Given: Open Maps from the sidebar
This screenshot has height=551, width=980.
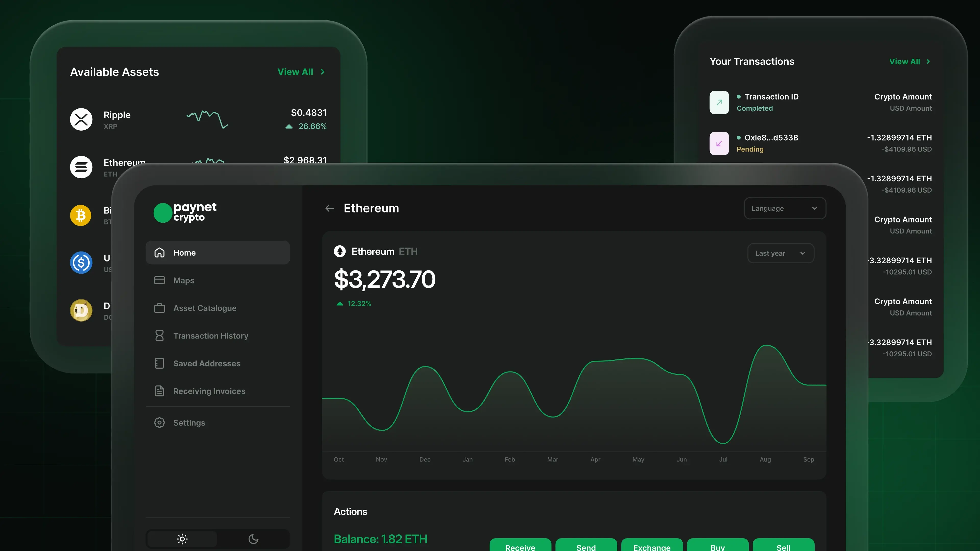Looking at the screenshot, I should coord(218,280).
